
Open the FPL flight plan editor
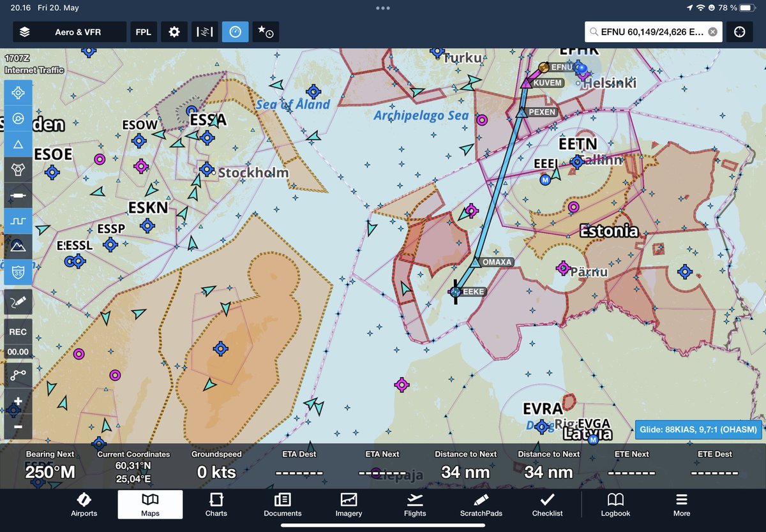click(x=144, y=32)
